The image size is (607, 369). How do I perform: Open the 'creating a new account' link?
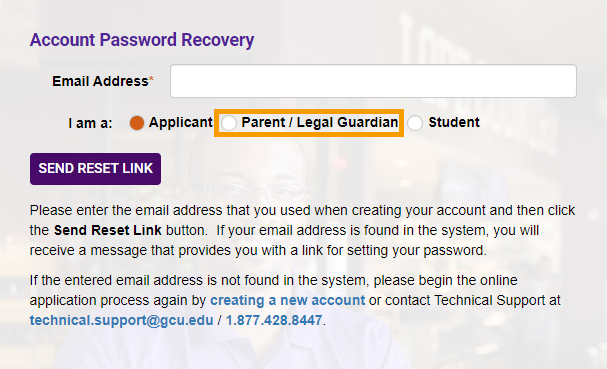(x=288, y=300)
